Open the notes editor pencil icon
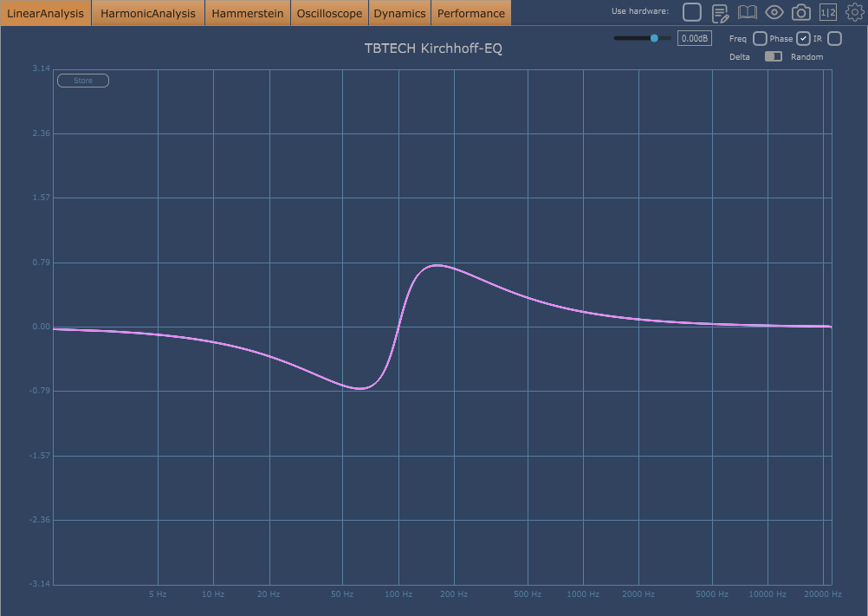This screenshot has width=868, height=616. [720, 12]
